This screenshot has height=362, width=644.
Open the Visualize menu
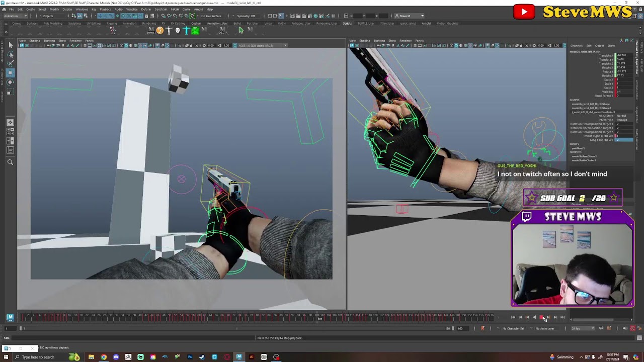(x=132, y=9)
